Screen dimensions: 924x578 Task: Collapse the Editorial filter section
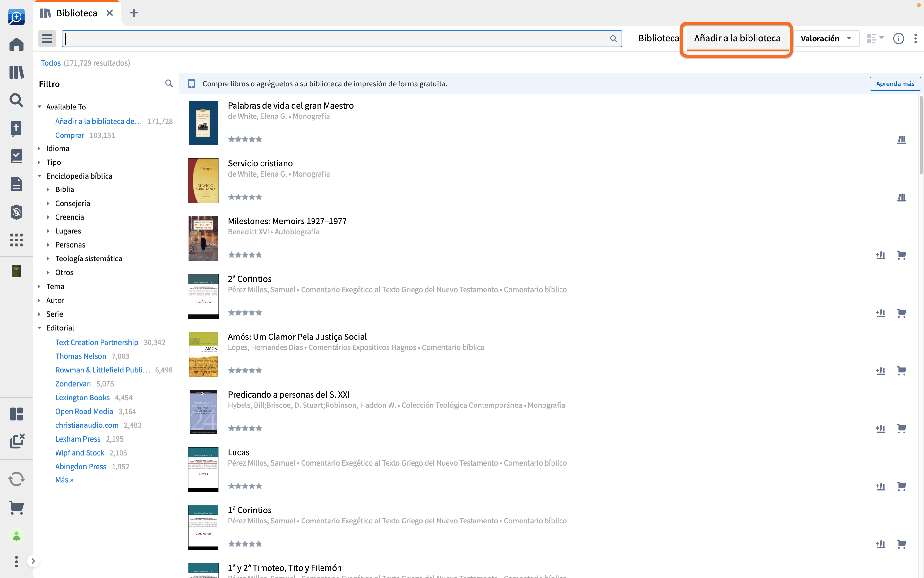tap(40, 328)
